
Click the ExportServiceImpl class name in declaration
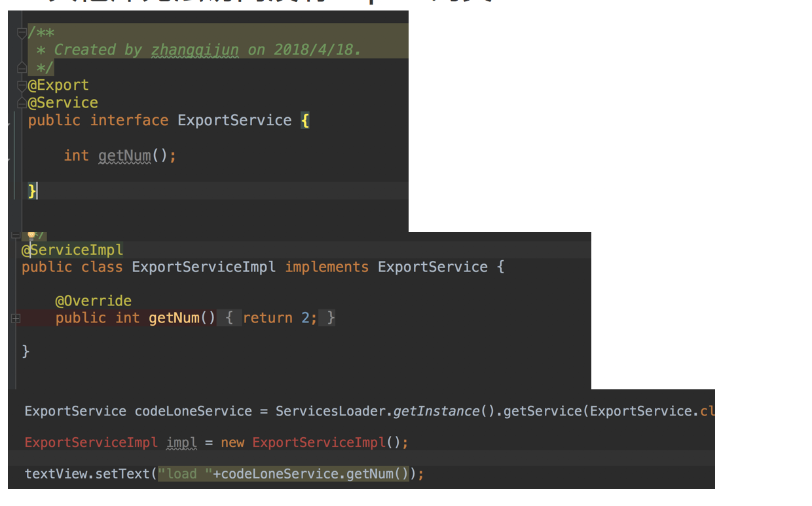[204, 267]
